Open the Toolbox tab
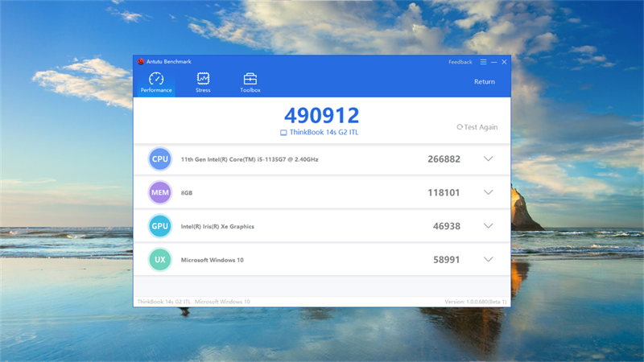Viewport: 644px width, 362px height. [x=250, y=82]
